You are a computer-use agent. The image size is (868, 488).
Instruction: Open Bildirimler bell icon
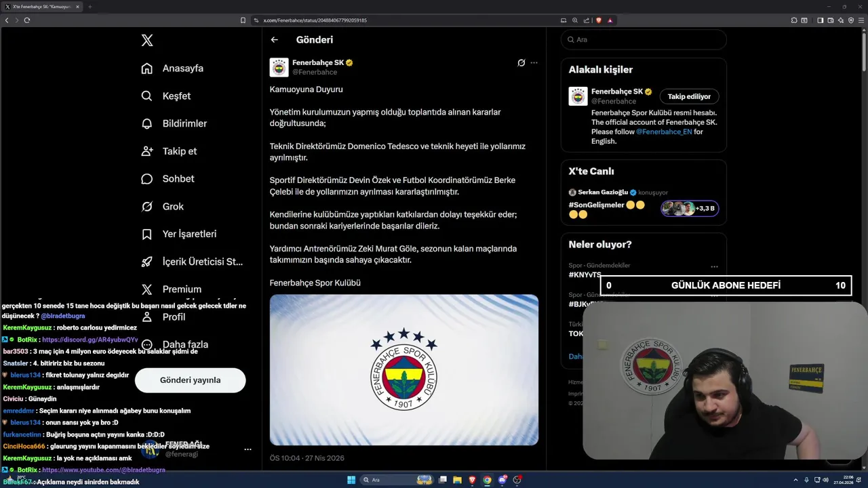(146, 123)
